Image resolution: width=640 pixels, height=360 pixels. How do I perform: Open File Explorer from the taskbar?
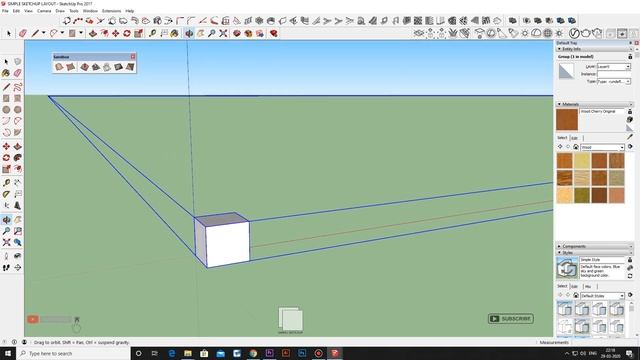188,353
